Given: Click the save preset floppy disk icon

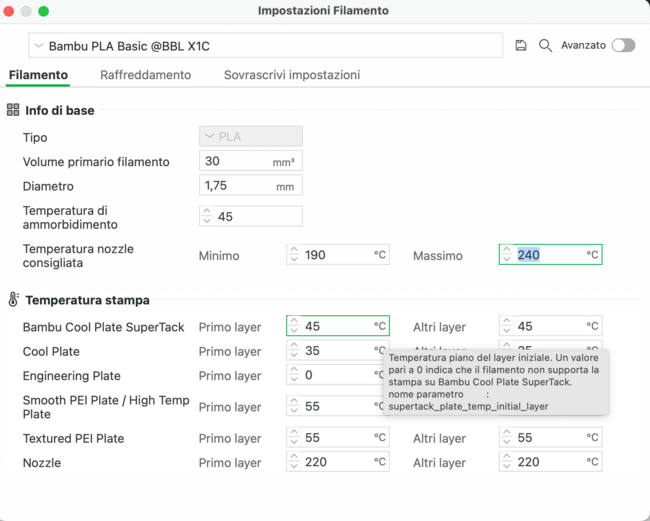Looking at the screenshot, I should [x=521, y=46].
